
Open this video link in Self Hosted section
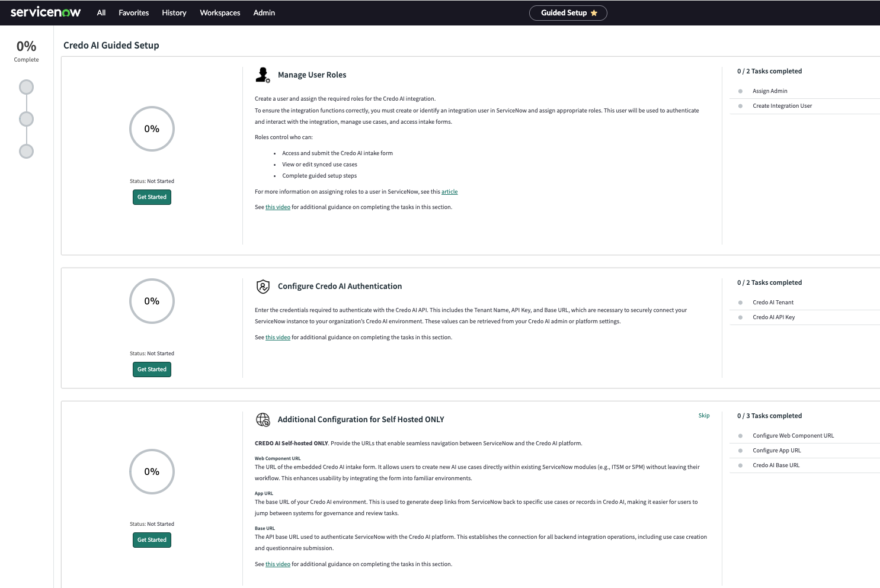[x=278, y=564]
